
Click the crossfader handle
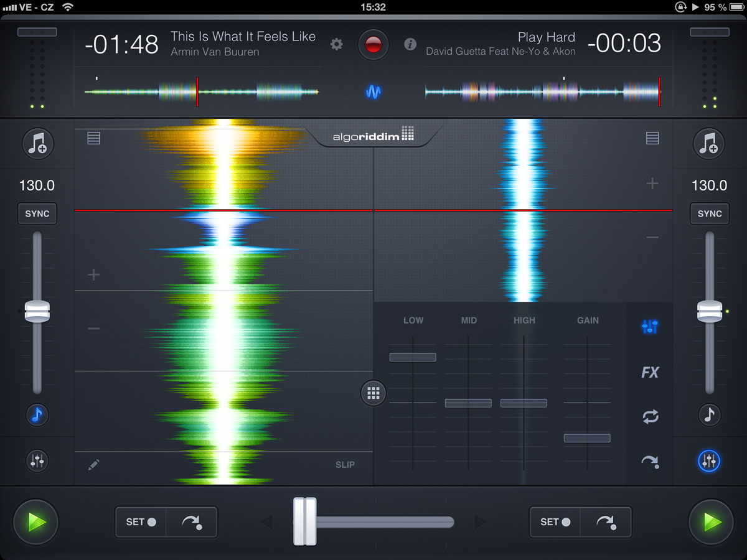[305, 521]
